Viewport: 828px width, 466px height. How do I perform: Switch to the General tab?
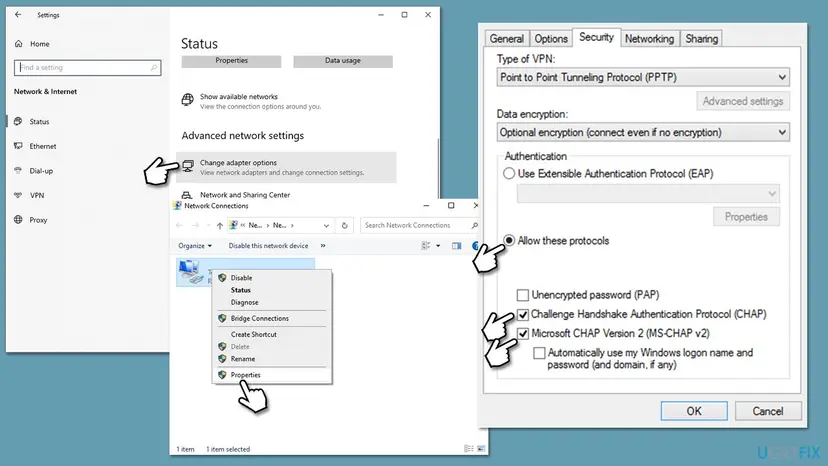click(x=506, y=39)
